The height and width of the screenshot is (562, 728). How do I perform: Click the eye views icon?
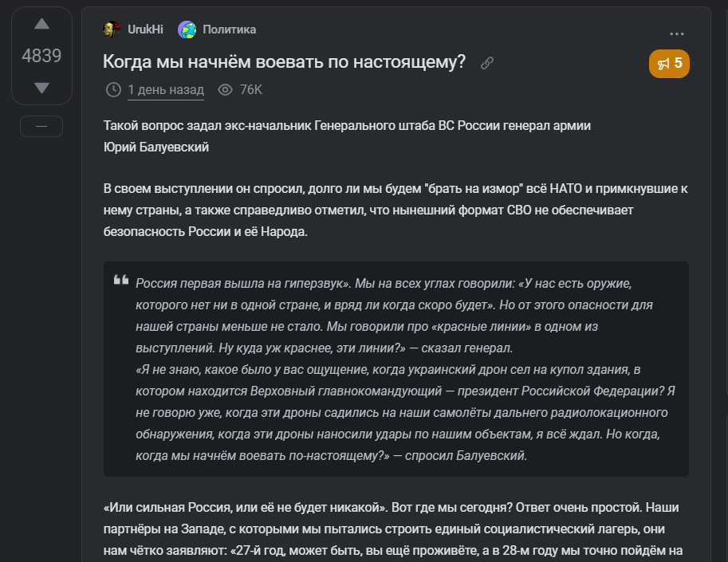coord(225,89)
